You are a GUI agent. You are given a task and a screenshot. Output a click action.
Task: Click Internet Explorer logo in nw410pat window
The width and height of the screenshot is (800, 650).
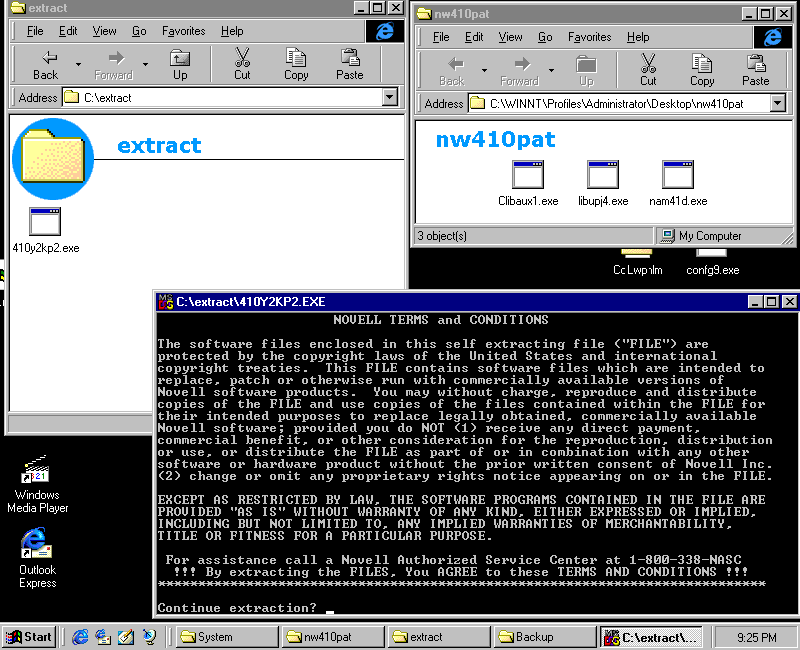(772, 37)
